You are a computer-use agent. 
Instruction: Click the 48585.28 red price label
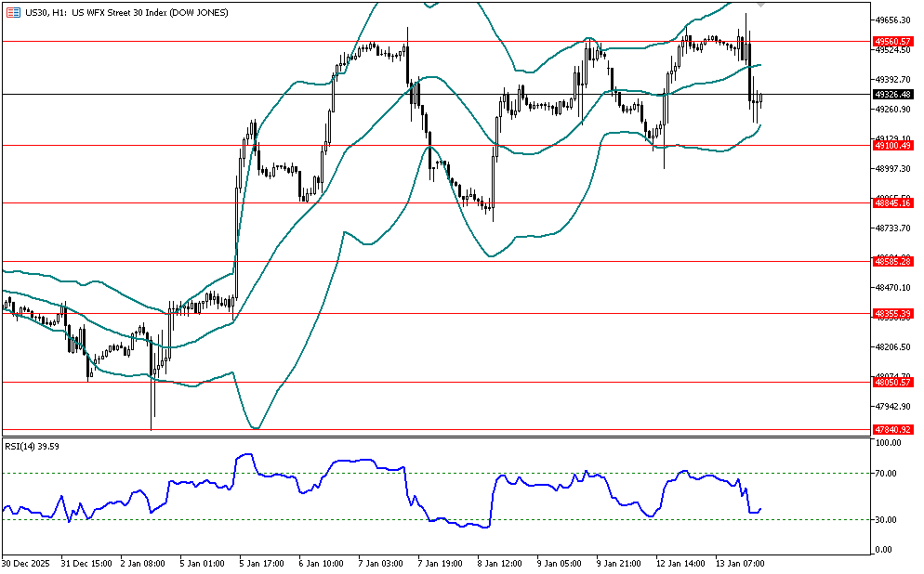893,262
